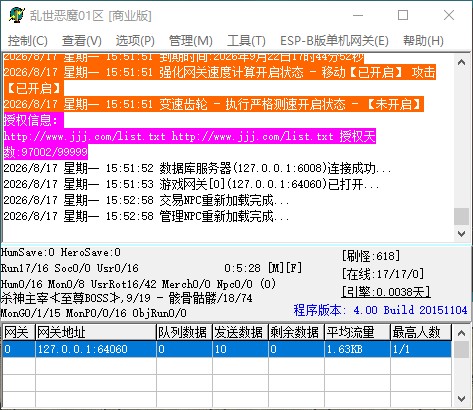Click the 发送数据 column header
The height and width of the screenshot is (410, 473).
tap(240, 332)
